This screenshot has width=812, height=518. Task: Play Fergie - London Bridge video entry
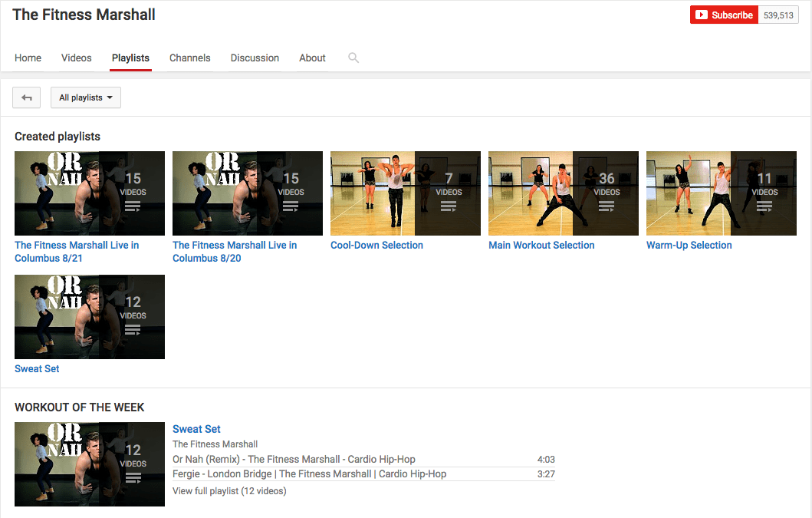pyautogui.click(x=309, y=473)
